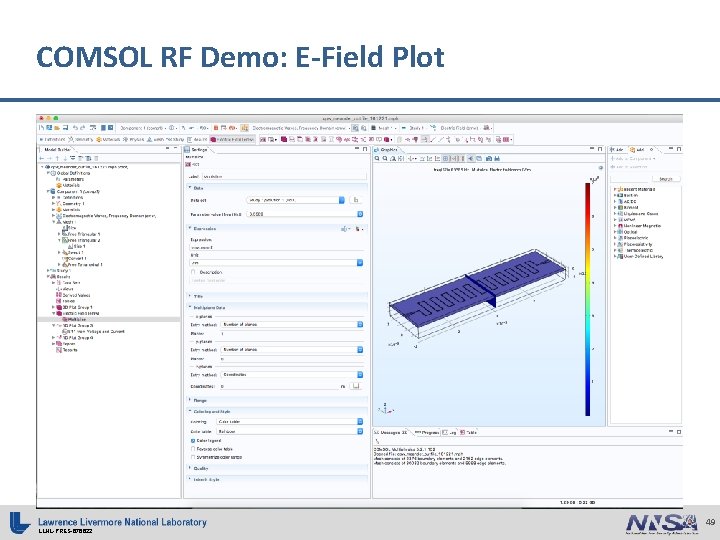Switch to the Settings tab

(197, 150)
